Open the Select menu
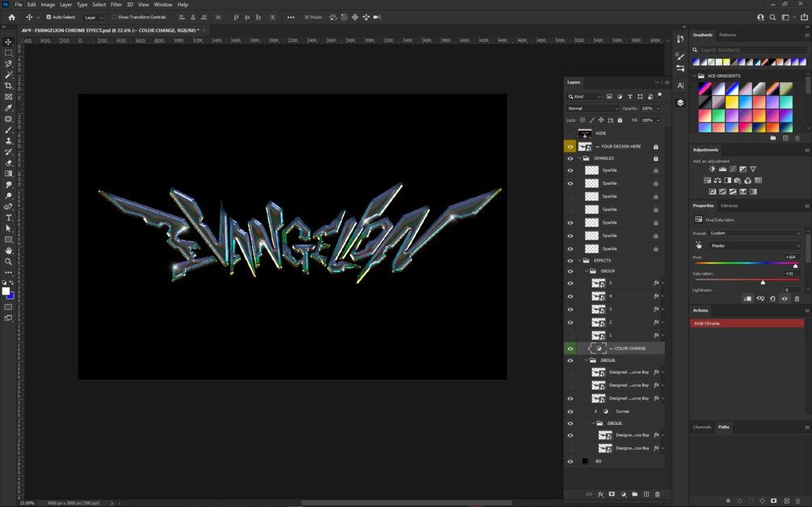This screenshot has height=507, width=812. (99, 4)
